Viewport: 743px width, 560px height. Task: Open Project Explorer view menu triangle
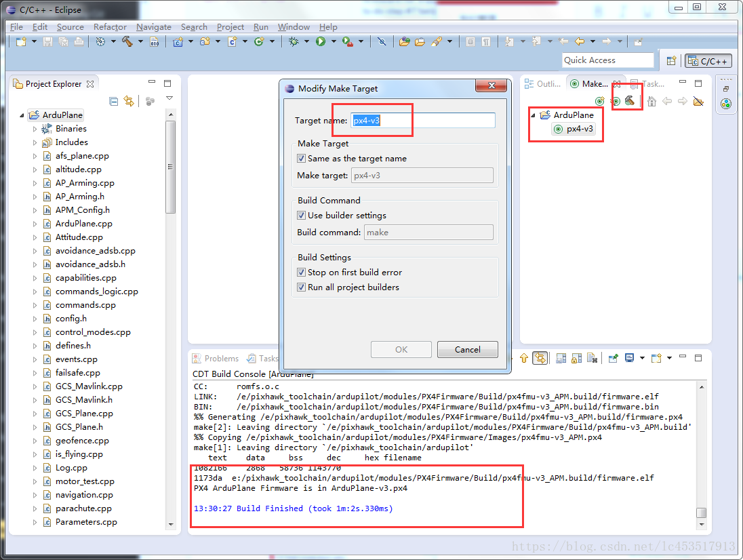pos(169,98)
